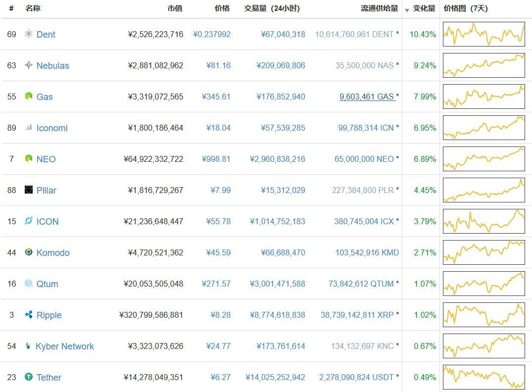
Task: Click the 价格图 (7天) column header
Action: pos(466,8)
